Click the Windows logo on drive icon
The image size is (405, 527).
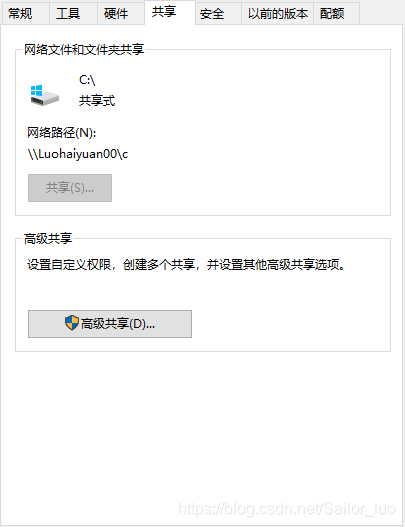36,91
